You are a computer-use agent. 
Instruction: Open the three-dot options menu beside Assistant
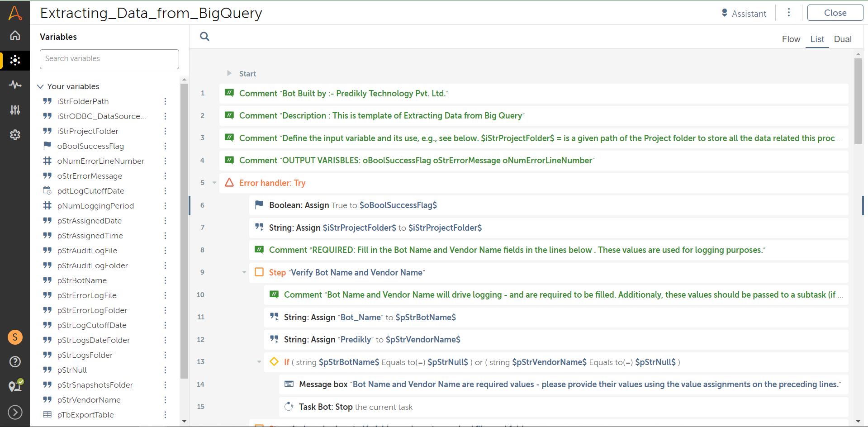(x=789, y=13)
